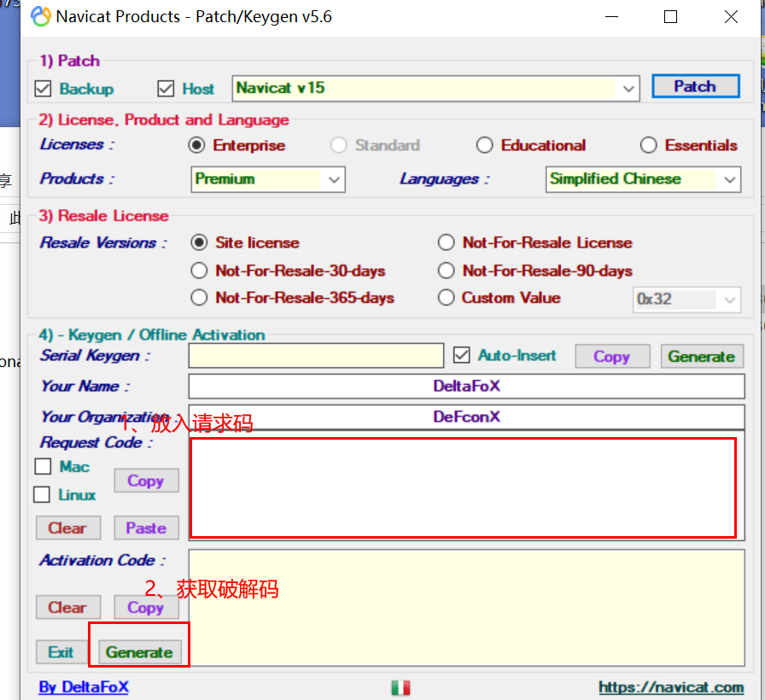Select the Educational license radio button
Screen dimensions: 765x700
pos(484,145)
